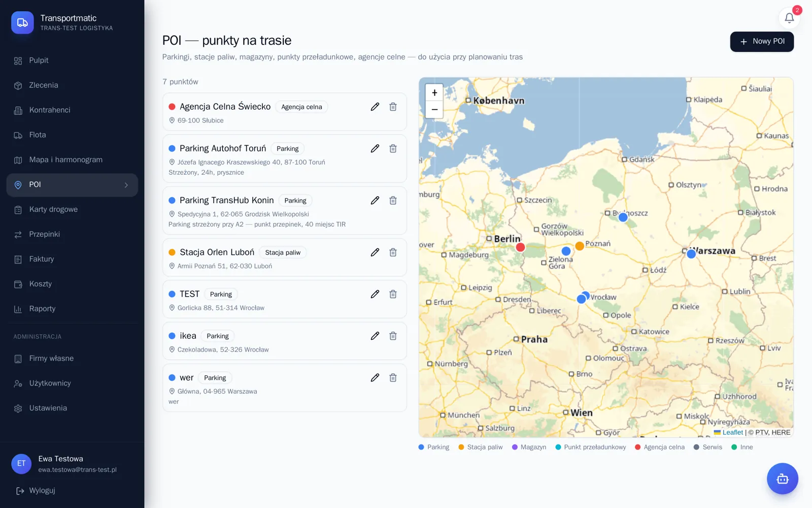This screenshot has height=508, width=812.
Task: Delete the TEST parking entry
Action: [x=393, y=294]
